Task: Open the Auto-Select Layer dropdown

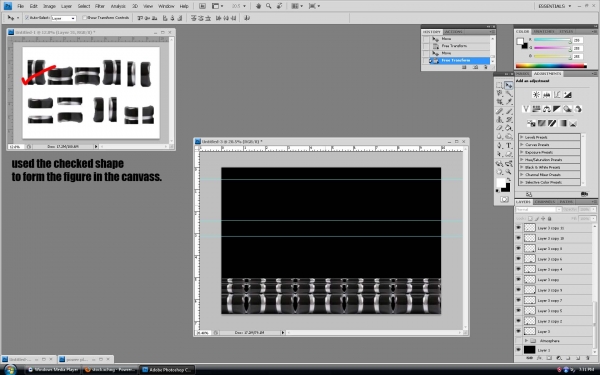Action: [64, 18]
